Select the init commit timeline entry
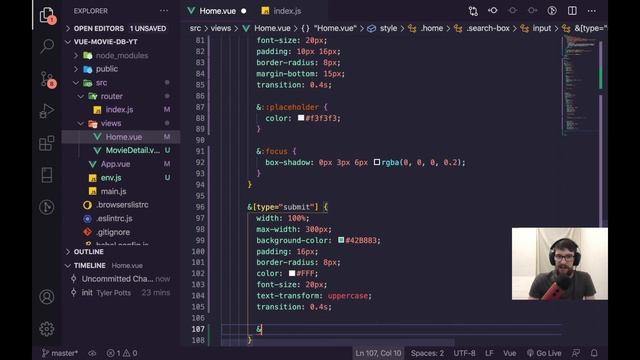Screen dimensions: 640x360 [x=120, y=293]
